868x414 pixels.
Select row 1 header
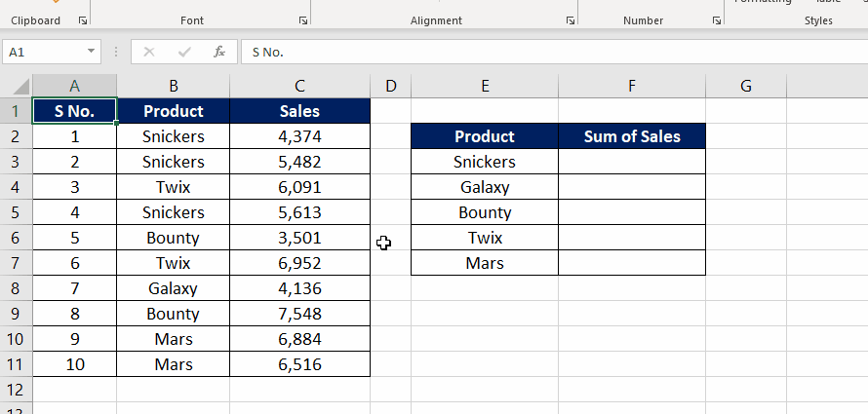(x=16, y=111)
